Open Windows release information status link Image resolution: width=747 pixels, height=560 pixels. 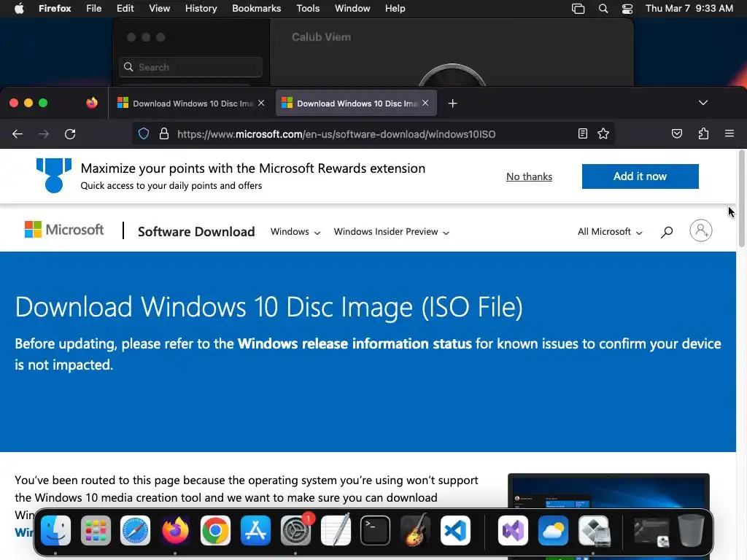(x=355, y=344)
